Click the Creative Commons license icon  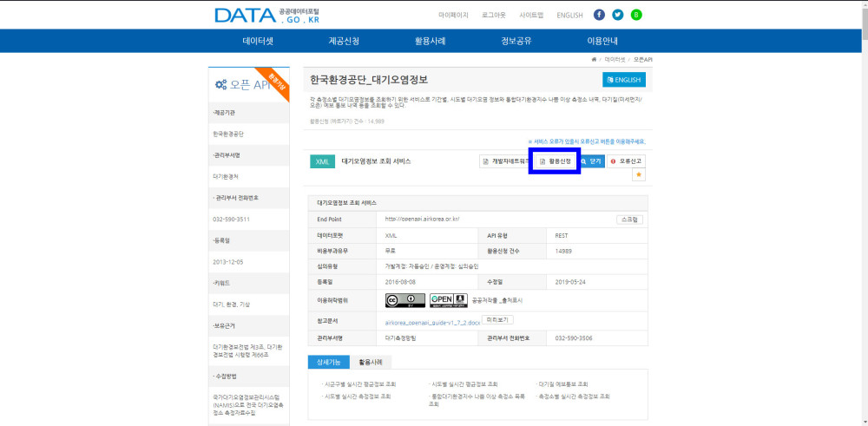tap(405, 300)
